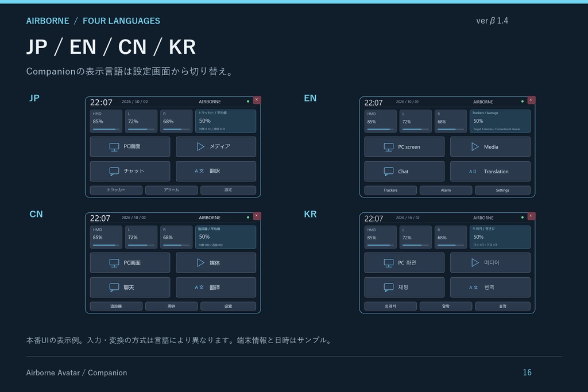
Task: Select the R 68% card in the EN panel
Action: (451, 121)
